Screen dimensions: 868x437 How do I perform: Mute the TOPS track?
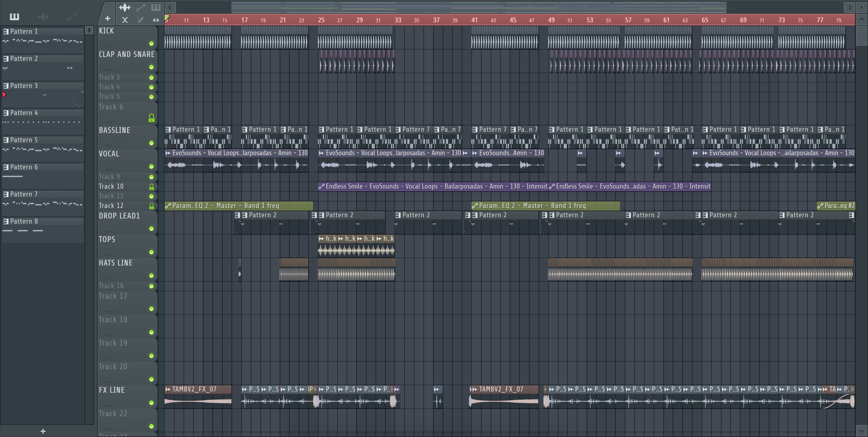[152, 252]
